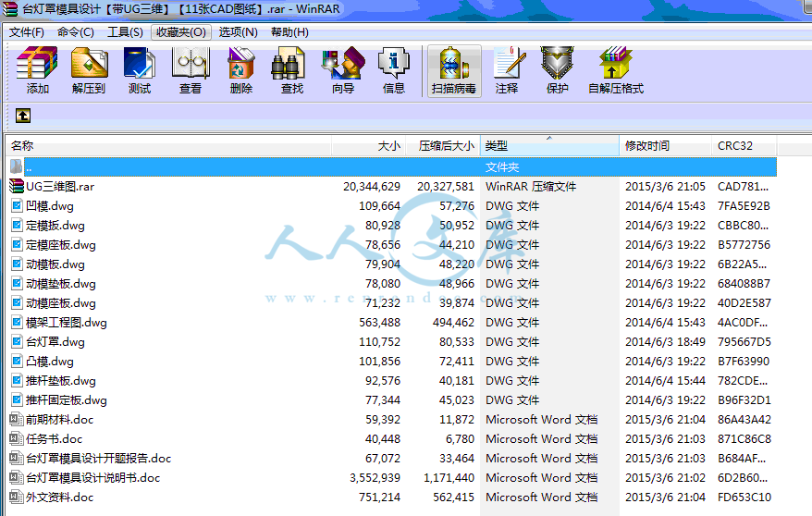This screenshot has width=812, height=516.
Task: Click the icon of 凹模.dwg
Action: 17,206
